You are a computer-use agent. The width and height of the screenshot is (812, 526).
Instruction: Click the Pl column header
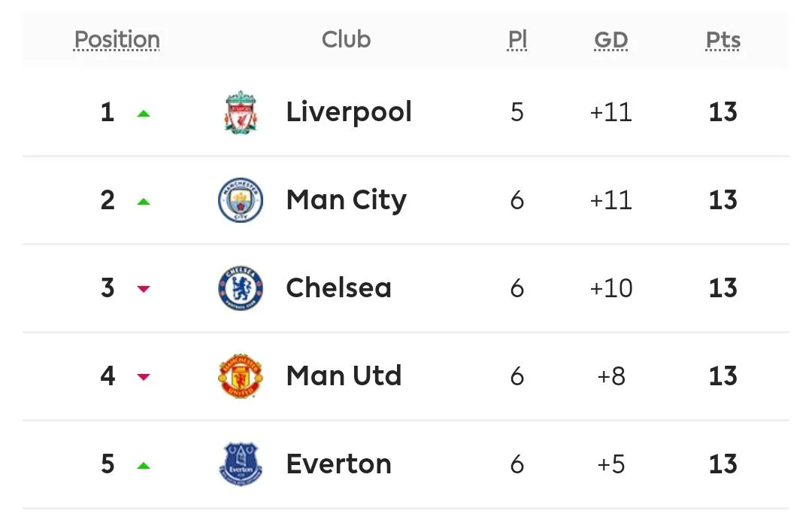517,39
